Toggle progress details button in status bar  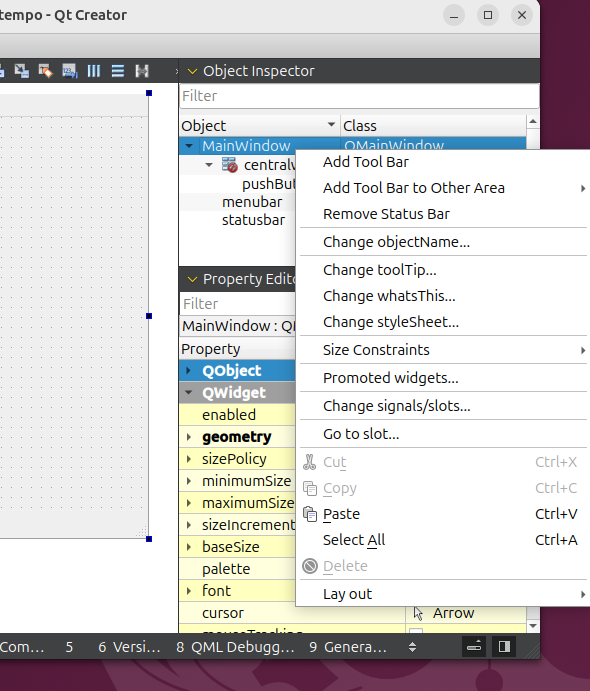[x=474, y=646]
